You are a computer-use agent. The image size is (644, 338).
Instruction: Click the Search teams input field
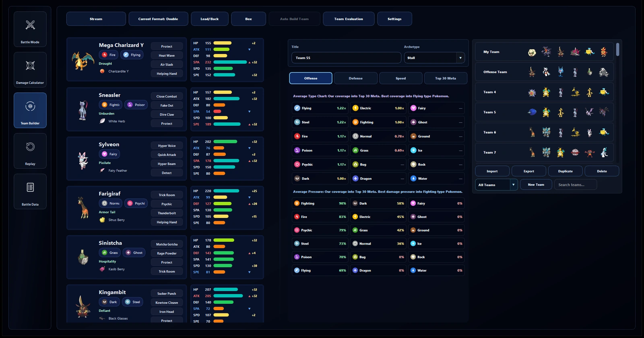coord(576,185)
